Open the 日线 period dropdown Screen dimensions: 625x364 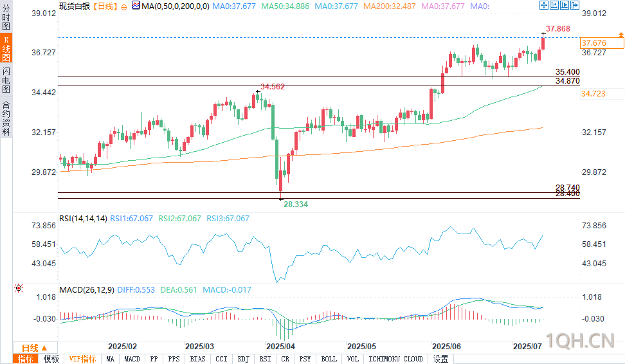click(x=35, y=348)
